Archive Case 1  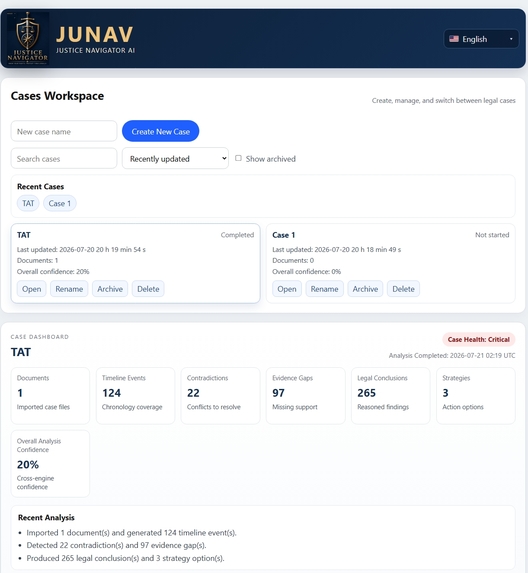365,289
